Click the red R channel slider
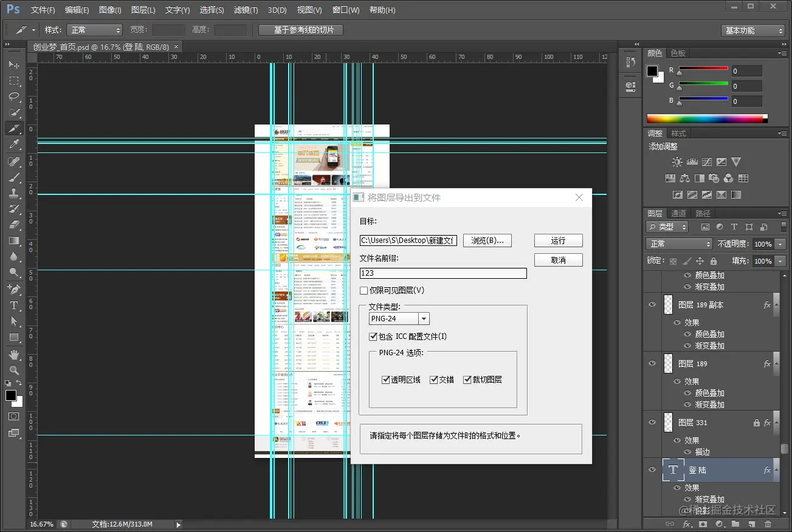The height and width of the screenshot is (532, 792). (703, 68)
